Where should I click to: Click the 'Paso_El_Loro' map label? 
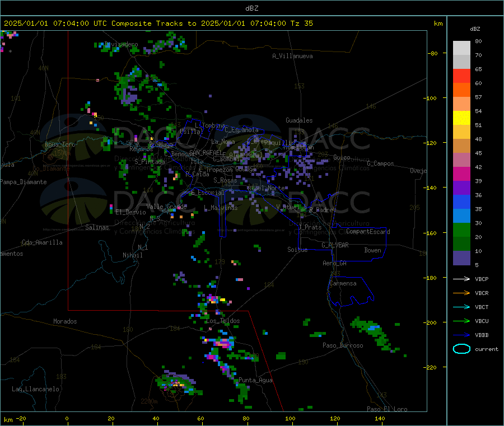[387, 409]
